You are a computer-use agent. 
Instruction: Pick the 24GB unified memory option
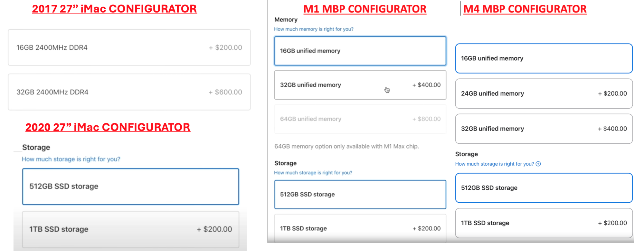coord(544,94)
